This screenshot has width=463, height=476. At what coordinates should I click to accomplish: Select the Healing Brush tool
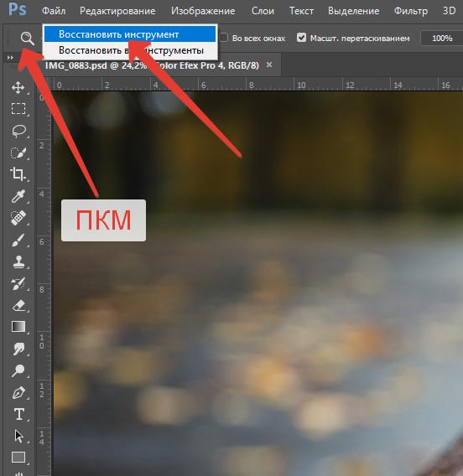click(18, 218)
